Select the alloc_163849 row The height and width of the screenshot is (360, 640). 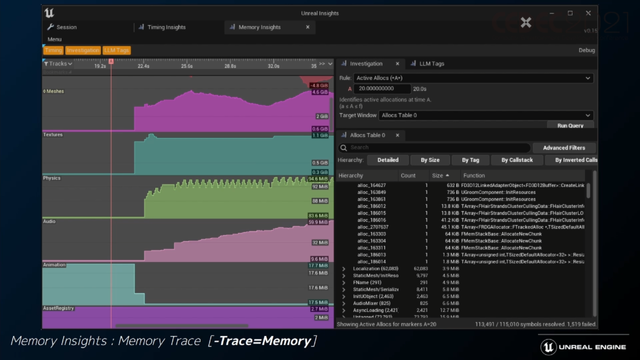(461, 192)
